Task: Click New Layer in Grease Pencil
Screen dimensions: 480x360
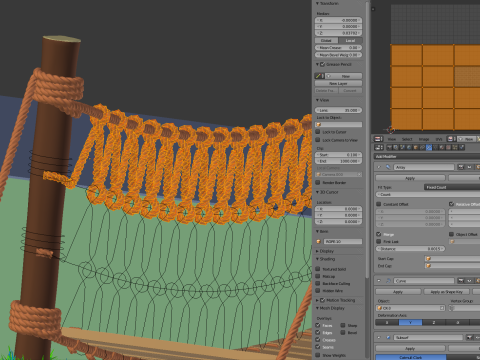Action: [x=338, y=83]
